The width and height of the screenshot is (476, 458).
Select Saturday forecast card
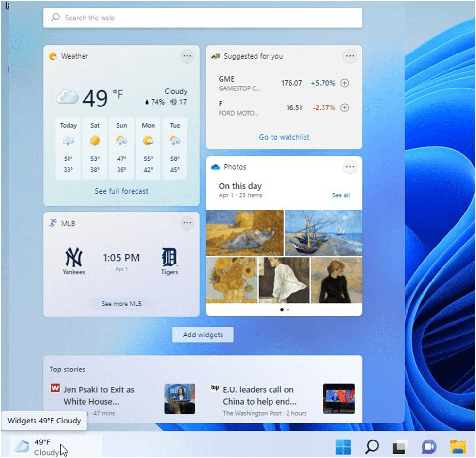95,148
